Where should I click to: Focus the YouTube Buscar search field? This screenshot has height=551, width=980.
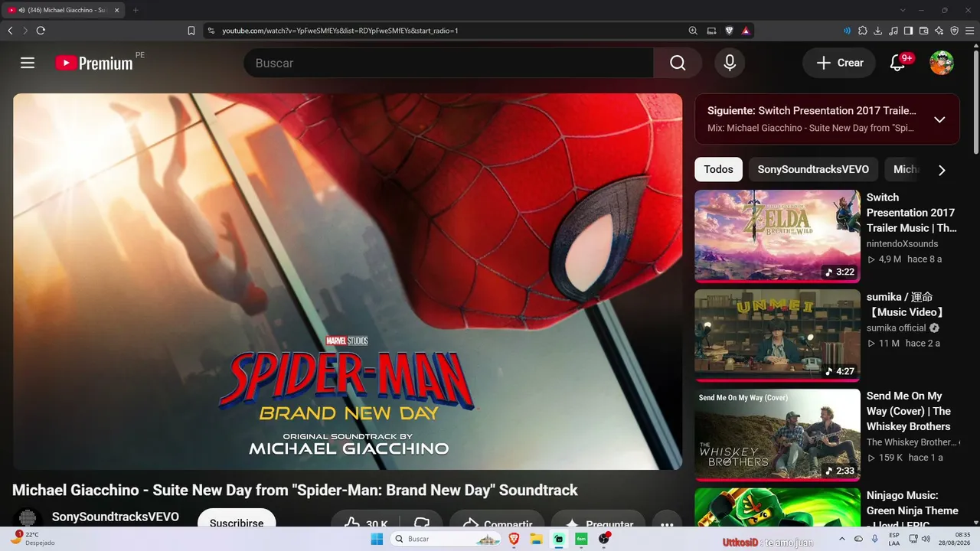[449, 63]
